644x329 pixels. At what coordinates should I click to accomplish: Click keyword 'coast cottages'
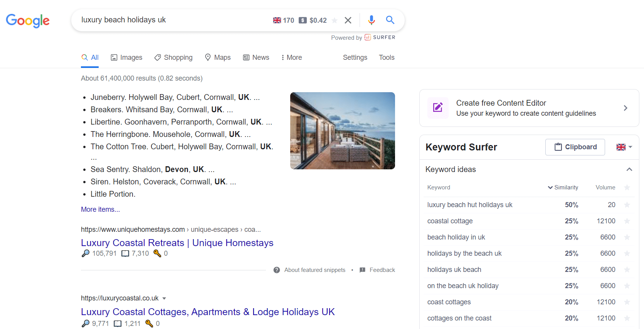[449, 302]
